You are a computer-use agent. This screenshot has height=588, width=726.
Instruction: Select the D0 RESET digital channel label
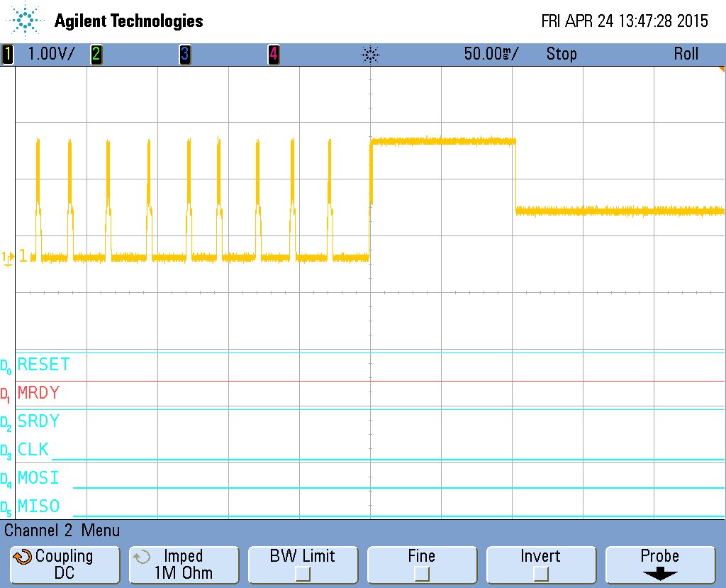(x=43, y=364)
